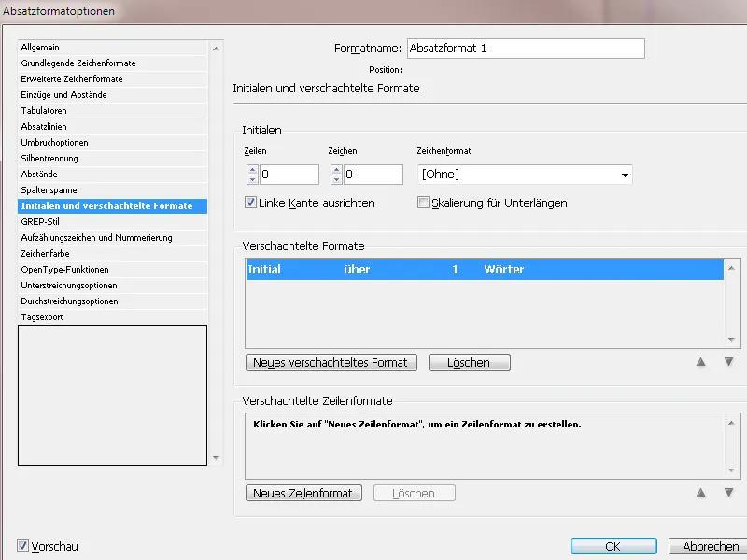Click the count '1' in nested row
The height and width of the screenshot is (560, 747).
(x=456, y=269)
